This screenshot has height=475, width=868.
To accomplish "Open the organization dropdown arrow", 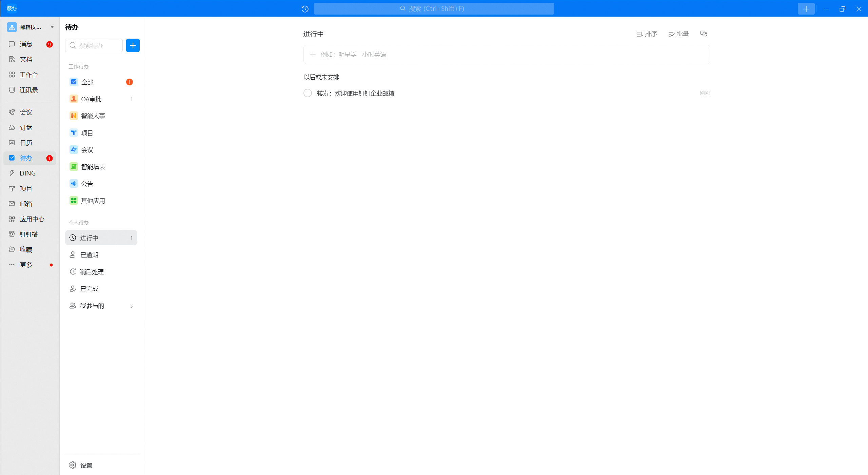I will click(52, 27).
